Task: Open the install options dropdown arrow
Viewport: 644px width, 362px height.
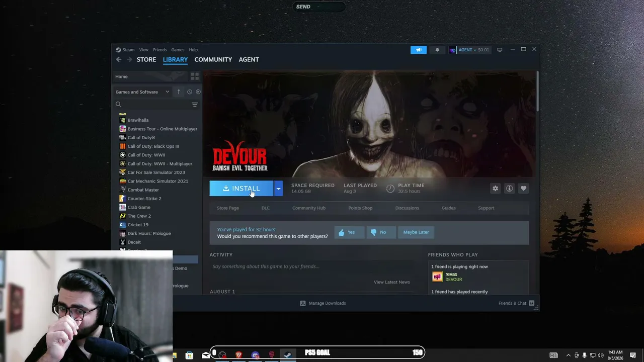Action: 278,189
